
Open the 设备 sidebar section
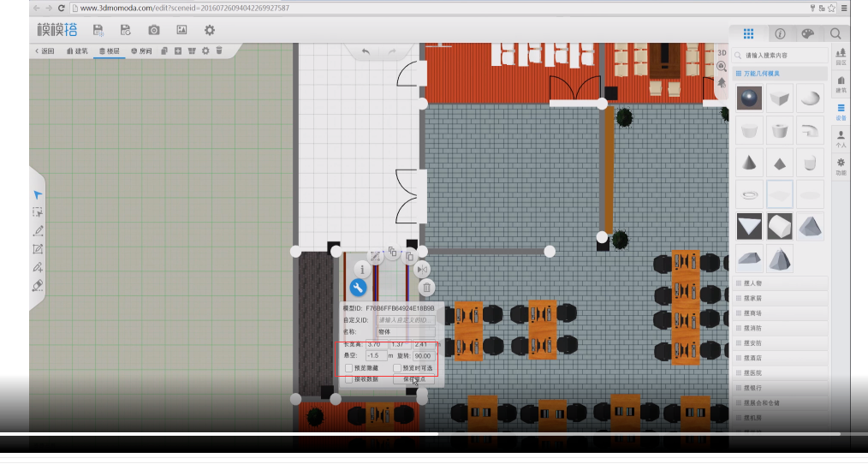(x=841, y=111)
